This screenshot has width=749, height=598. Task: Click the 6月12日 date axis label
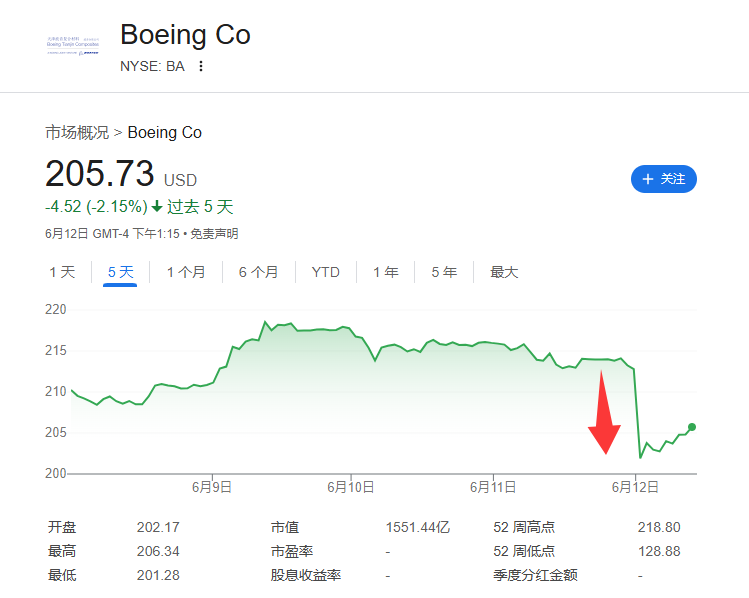[x=635, y=487]
